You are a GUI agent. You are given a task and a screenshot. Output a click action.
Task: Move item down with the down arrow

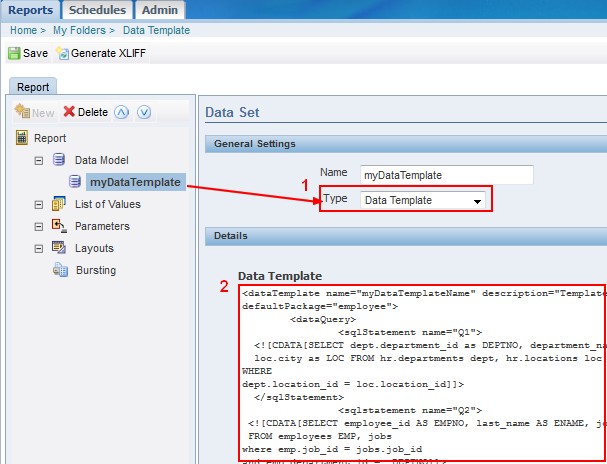pyautogui.click(x=143, y=112)
